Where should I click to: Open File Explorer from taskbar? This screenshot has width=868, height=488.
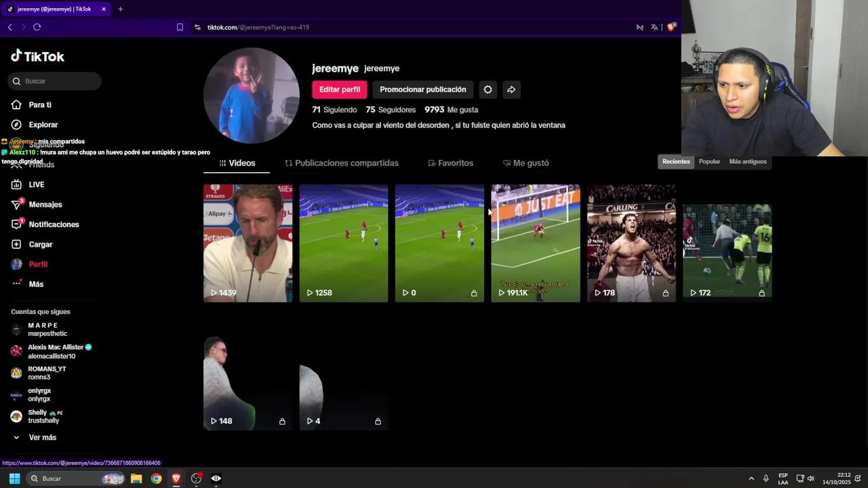[136, 479]
